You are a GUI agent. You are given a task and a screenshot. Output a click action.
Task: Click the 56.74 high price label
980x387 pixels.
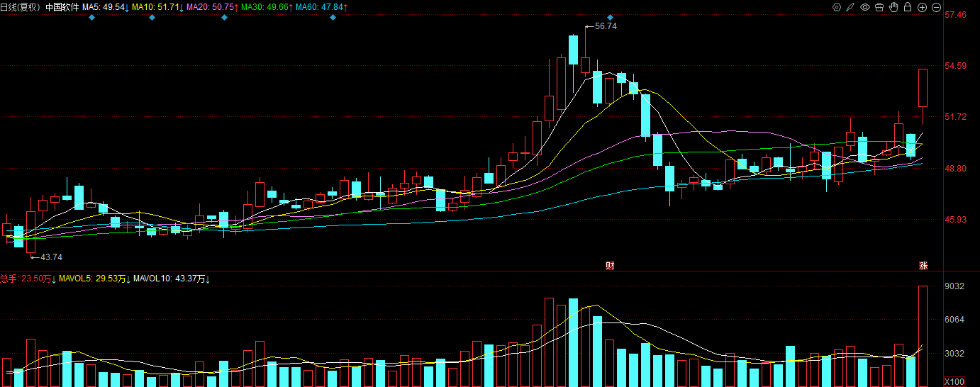pyautogui.click(x=606, y=26)
